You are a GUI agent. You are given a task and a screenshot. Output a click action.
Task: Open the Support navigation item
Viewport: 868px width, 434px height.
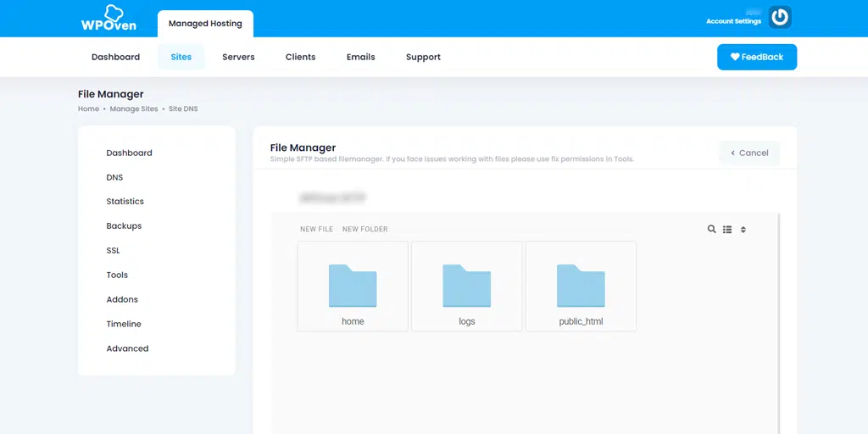(x=424, y=57)
